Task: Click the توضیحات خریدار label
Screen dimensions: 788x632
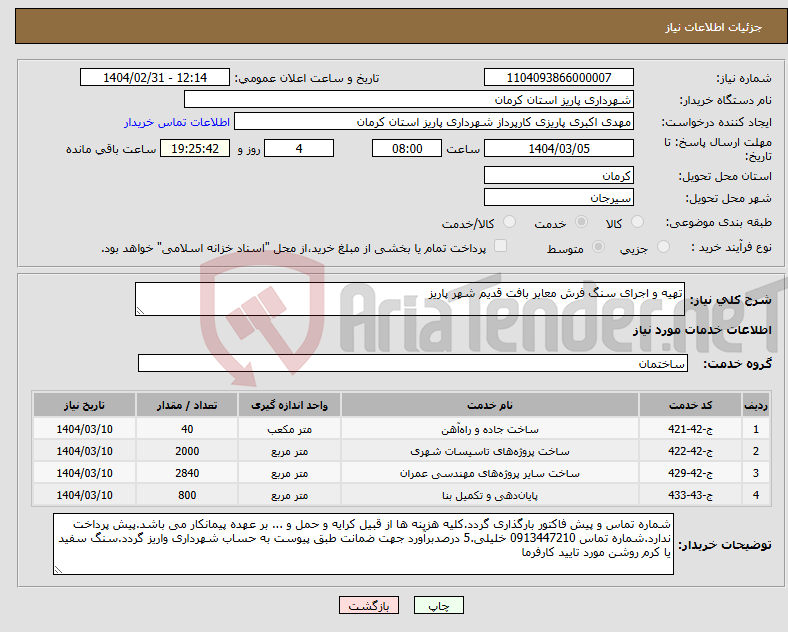Action: [x=725, y=545]
